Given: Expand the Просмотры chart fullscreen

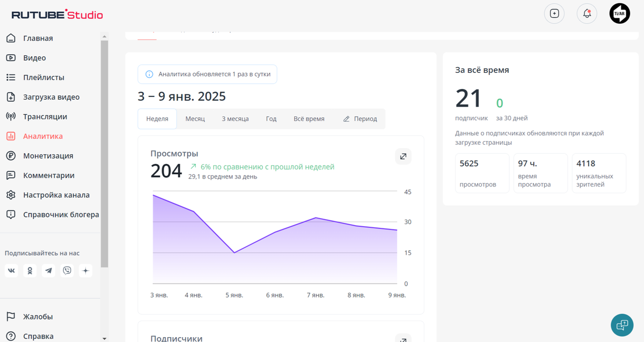Looking at the screenshot, I should pyautogui.click(x=403, y=157).
